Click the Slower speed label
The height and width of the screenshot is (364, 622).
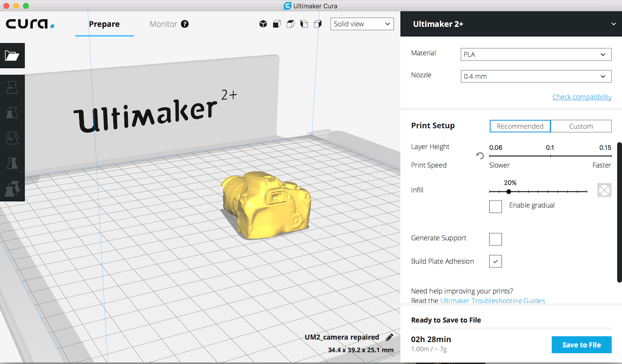[x=499, y=165]
